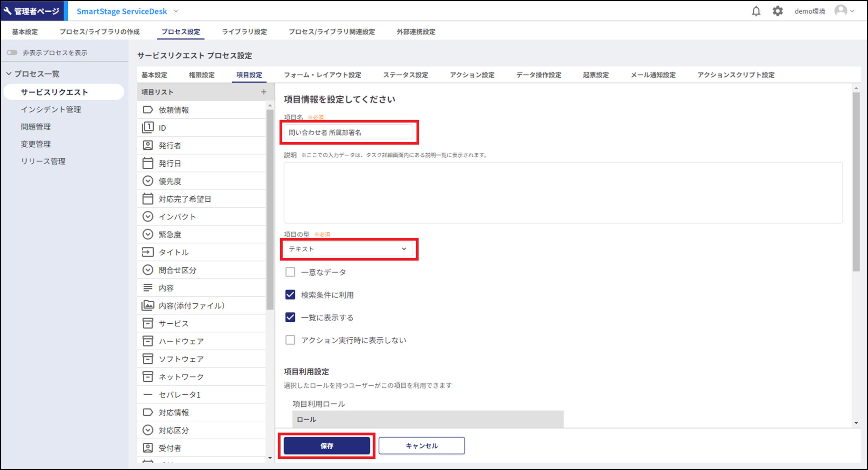This screenshot has height=470, width=868.
Task: Open the 項目の型 dropdown showing テキスト
Action: pos(349,248)
